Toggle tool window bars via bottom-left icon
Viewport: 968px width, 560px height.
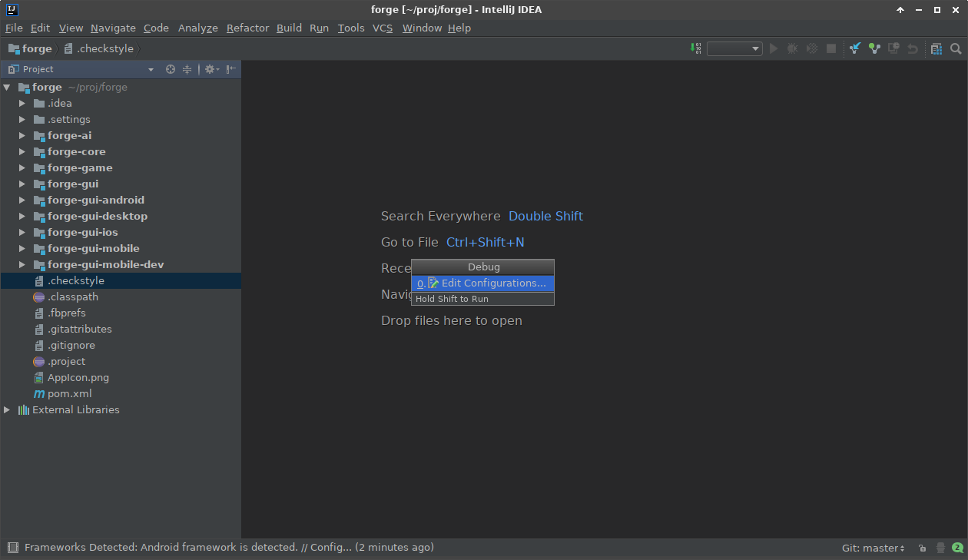pyautogui.click(x=12, y=548)
